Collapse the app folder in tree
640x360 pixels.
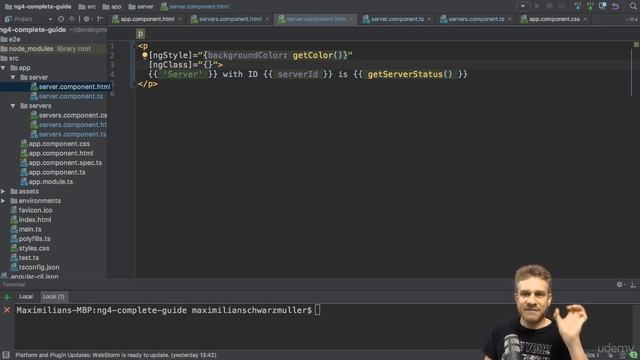(3, 68)
